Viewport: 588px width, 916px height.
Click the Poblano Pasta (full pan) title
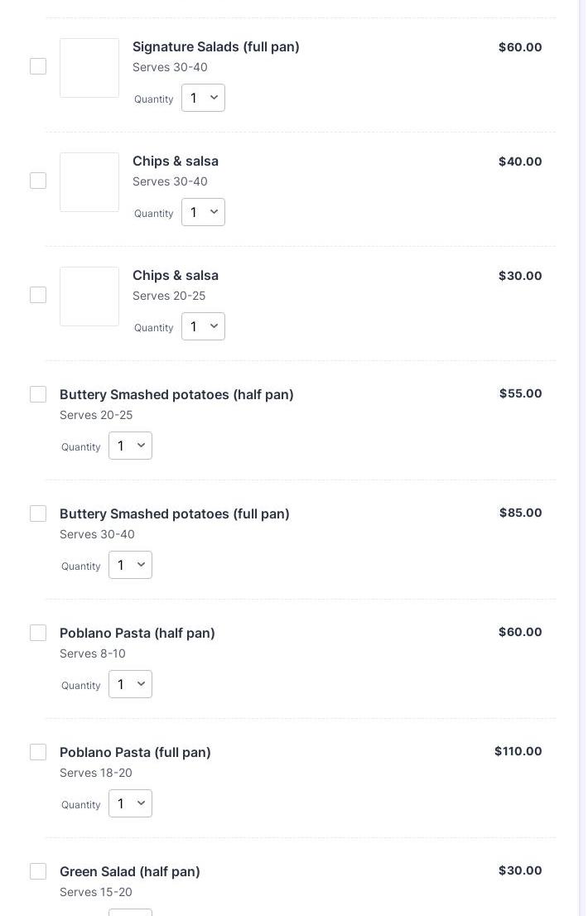tap(135, 752)
